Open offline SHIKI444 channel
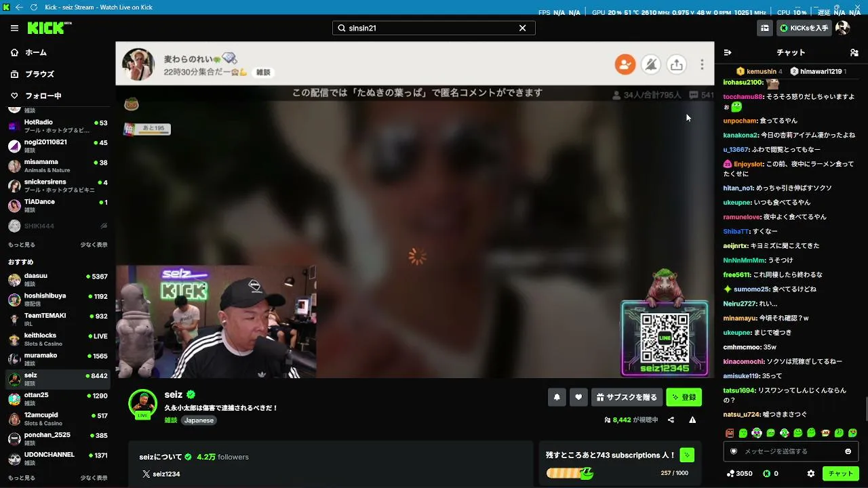Viewport: 868px width, 488px height. 58,226
